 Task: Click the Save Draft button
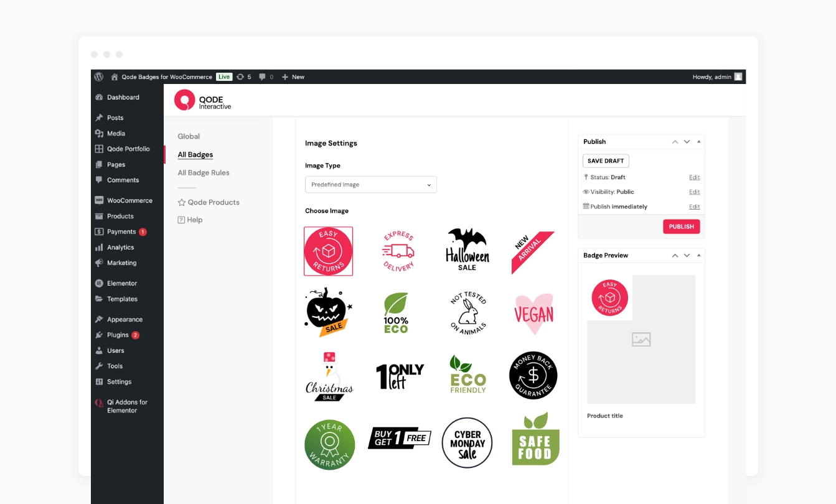click(606, 161)
